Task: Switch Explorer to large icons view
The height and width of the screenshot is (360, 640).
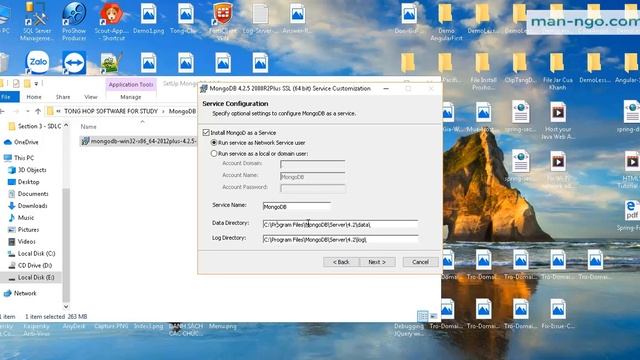Action: click(x=433, y=316)
